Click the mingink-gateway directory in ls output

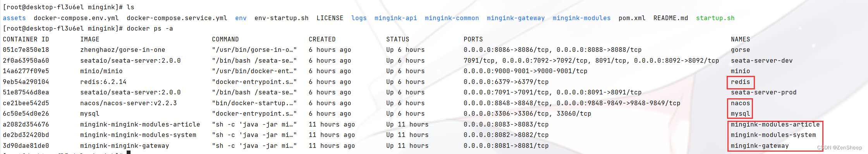[516, 18]
